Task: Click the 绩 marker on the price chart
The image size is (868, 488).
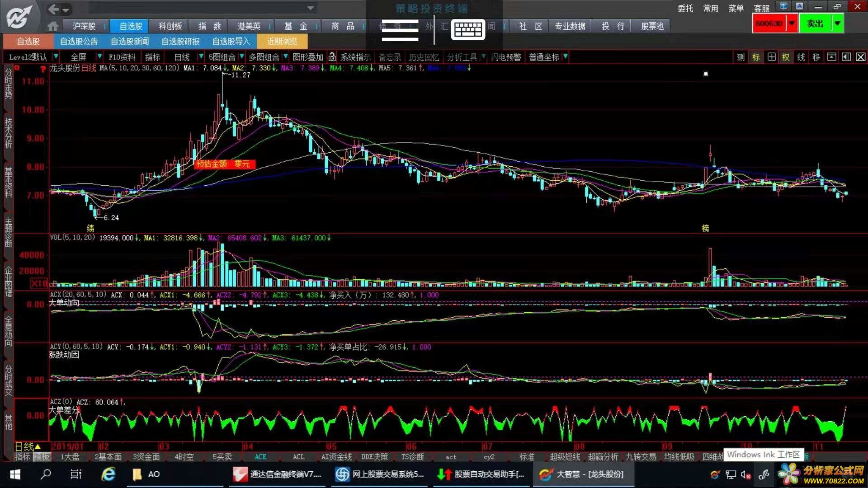Action: pos(90,228)
